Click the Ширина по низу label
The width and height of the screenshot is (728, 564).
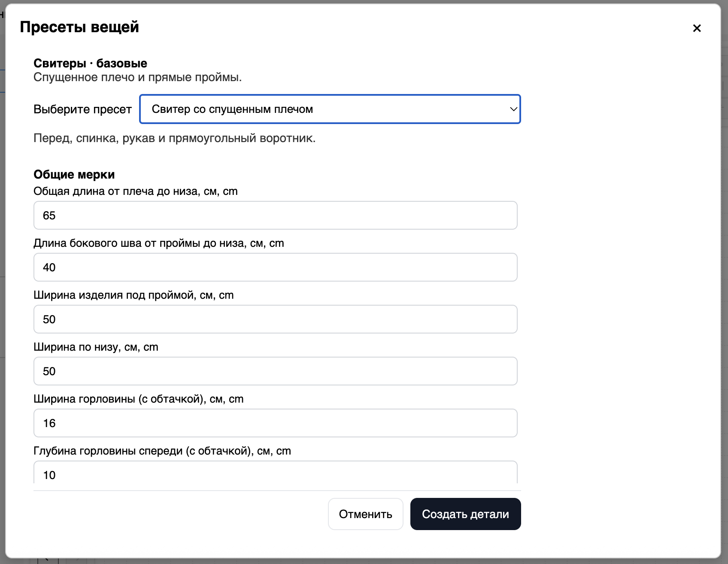click(96, 347)
